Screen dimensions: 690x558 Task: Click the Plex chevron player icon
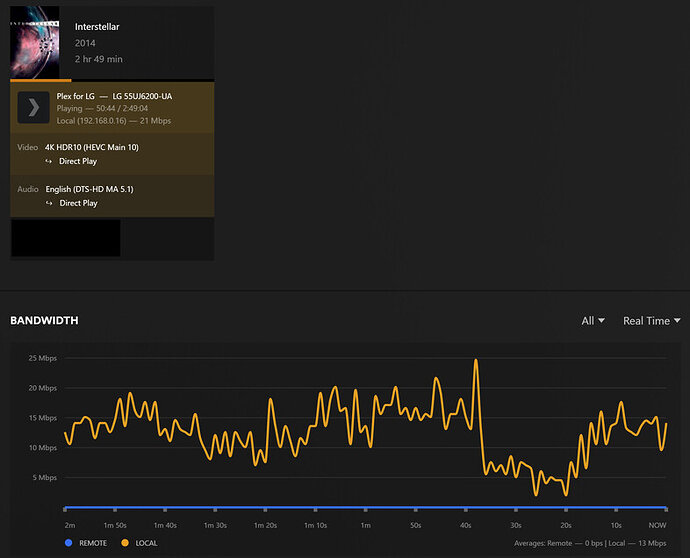click(x=33, y=107)
